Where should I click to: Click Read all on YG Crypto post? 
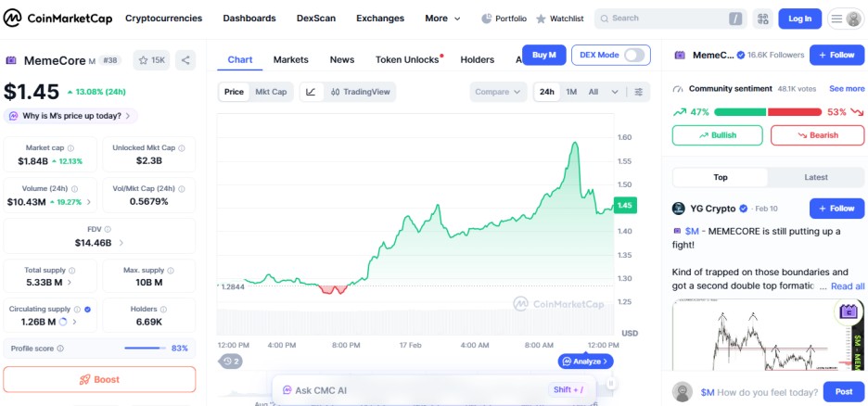[x=848, y=286]
